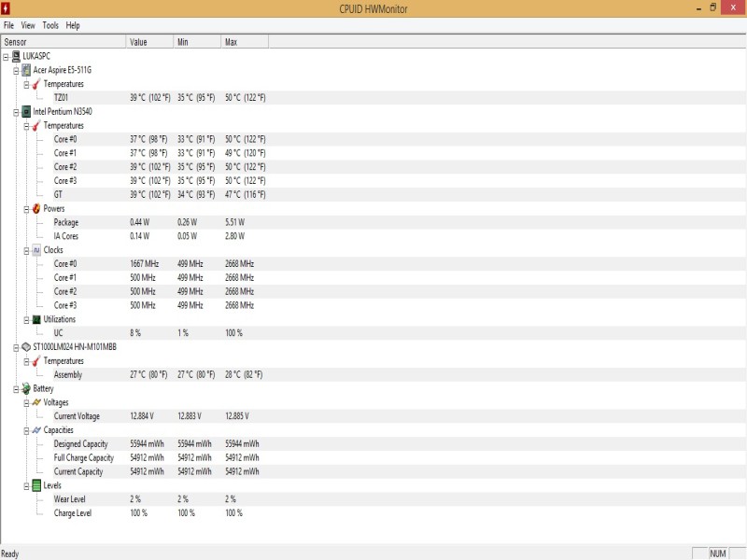This screenshot has width=747, height=560.
Task: Collapse the Acer Aspire E5-511G node
Action: [x=16, y=71]
